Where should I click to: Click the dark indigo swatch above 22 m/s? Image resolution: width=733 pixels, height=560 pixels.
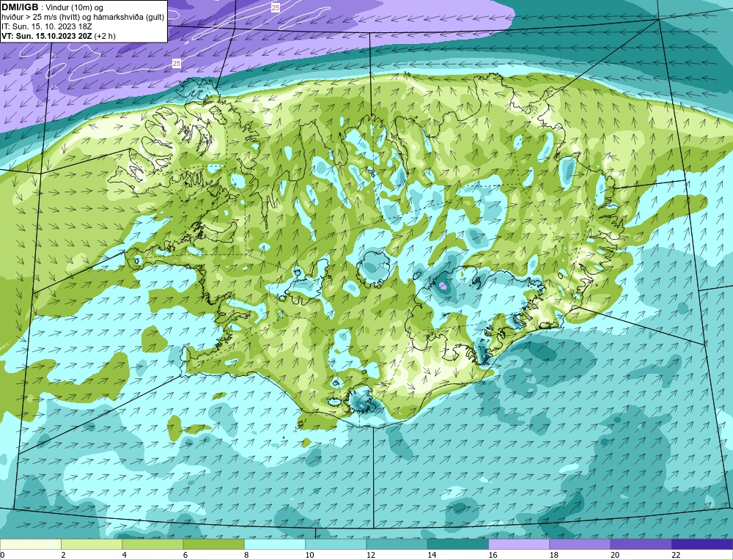(x=702, y=544)
